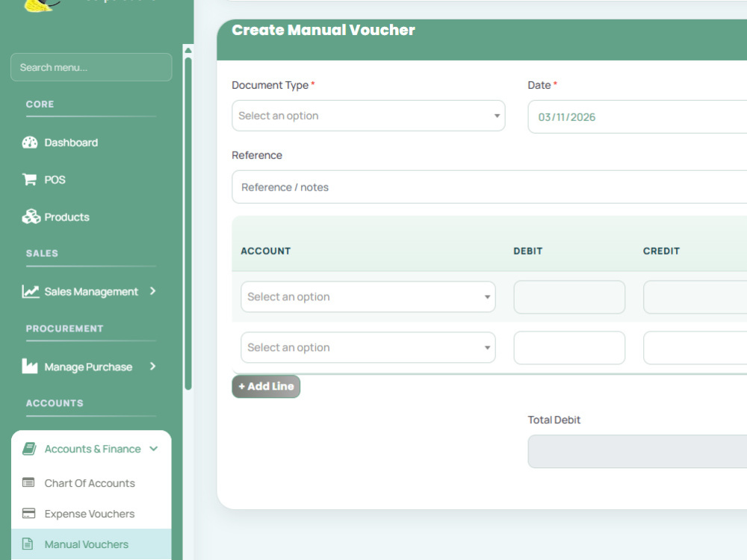Click the Create Manual Voucher heading
Image resolution: width=747 pixels, height=560 pixels.
[x=323, y=30]
